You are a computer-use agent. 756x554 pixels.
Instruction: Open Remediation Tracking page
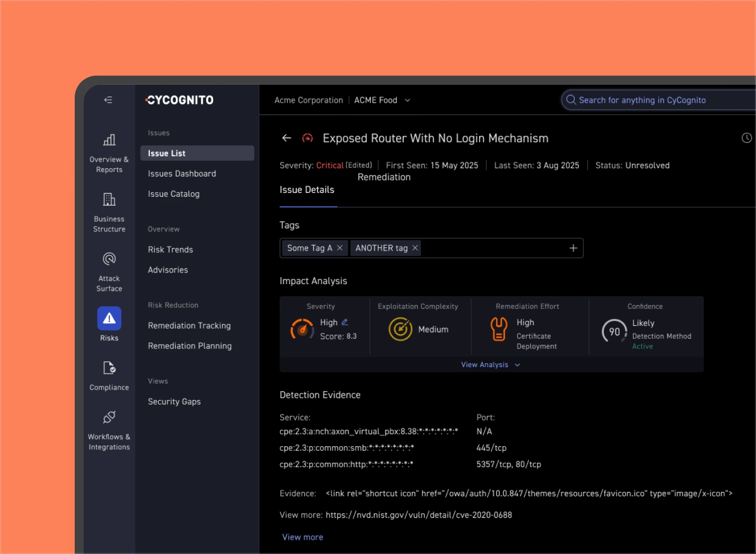coord(189,325)
